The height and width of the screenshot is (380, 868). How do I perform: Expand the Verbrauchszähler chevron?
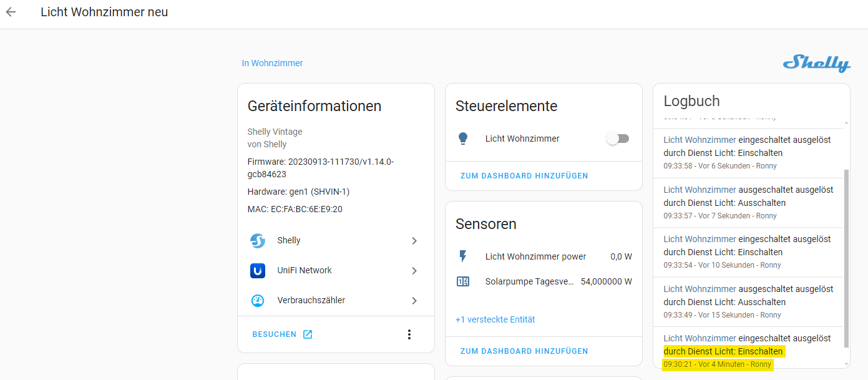[414, 301]
